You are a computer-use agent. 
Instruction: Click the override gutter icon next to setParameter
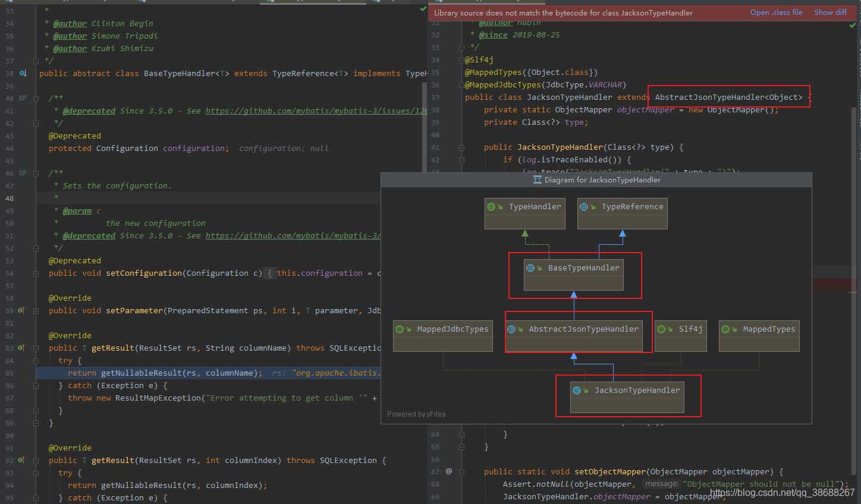point(21,310)
